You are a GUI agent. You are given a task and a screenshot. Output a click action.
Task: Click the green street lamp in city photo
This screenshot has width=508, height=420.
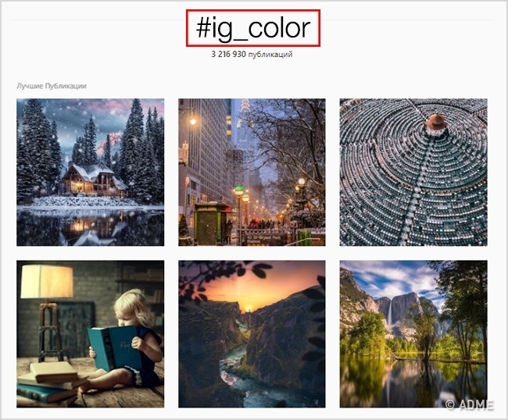pyautogui.click(x=239, y=191)
